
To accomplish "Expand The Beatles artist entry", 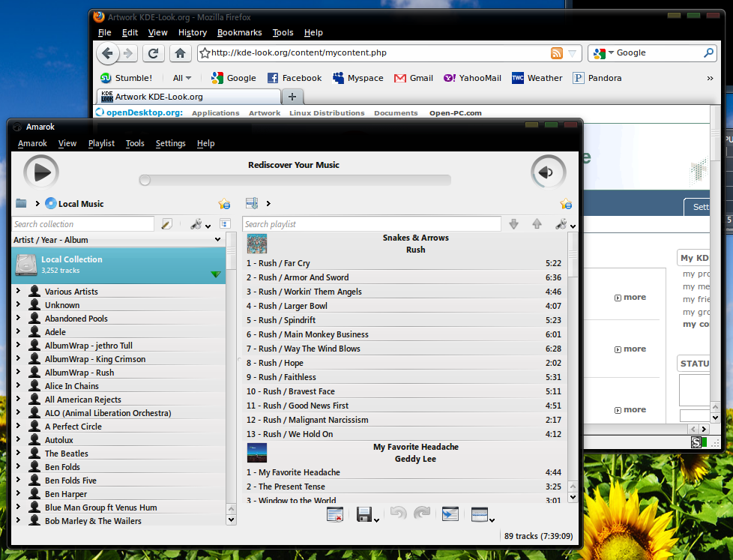I will pyautogui.click(x=18, y=453).
